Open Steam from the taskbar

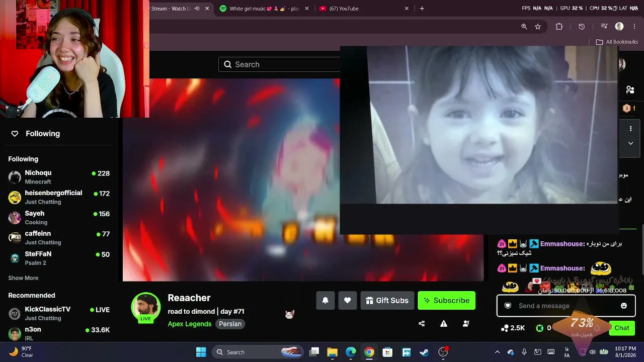coord(424,352)
